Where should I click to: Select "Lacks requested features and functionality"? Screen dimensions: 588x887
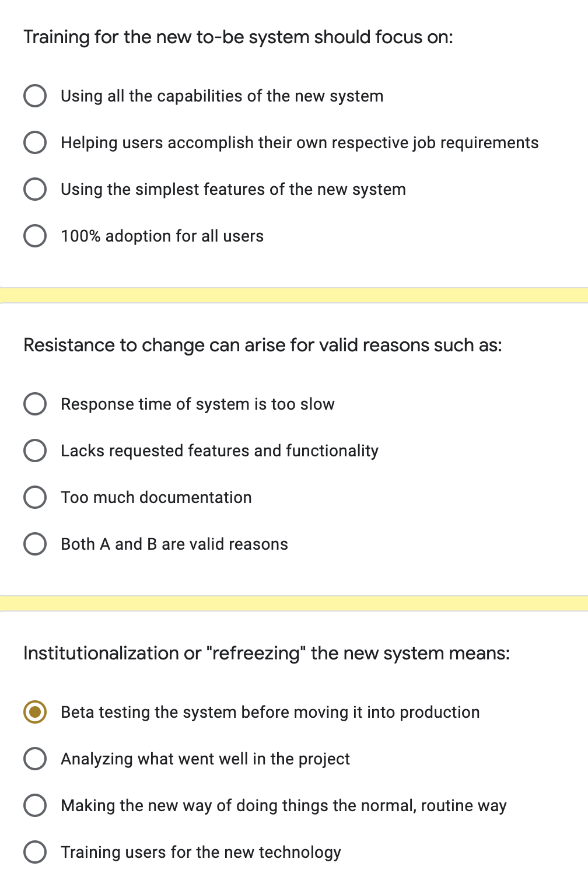click(35, 450)
